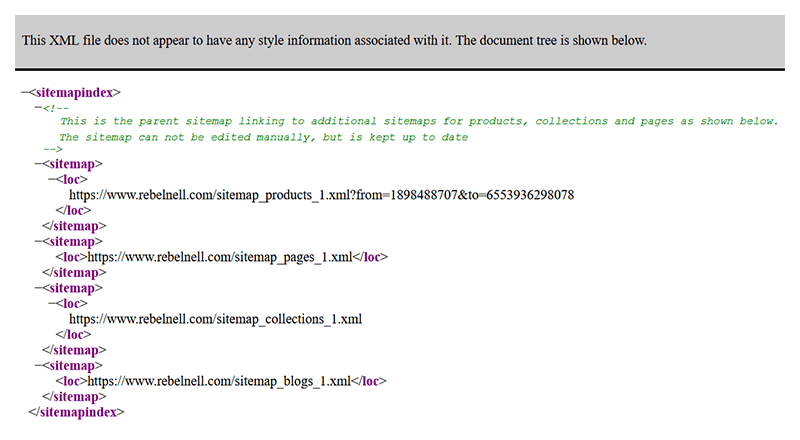Collapse the sitemap node for blogs

38,365
